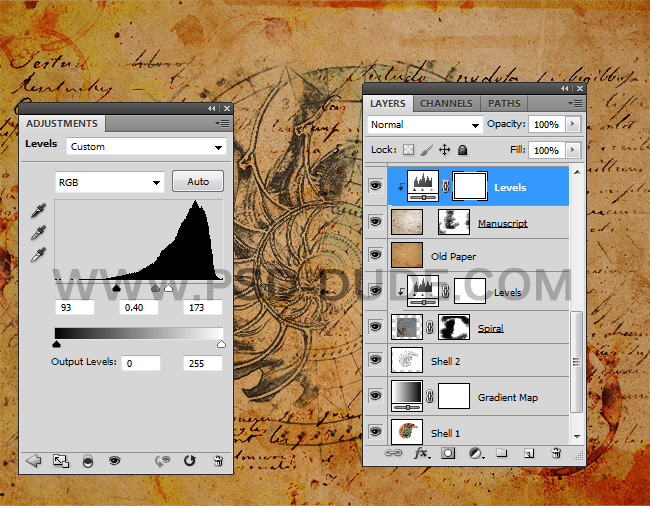Add a layer mask
The image size is (650, 506).
[448, 453]
